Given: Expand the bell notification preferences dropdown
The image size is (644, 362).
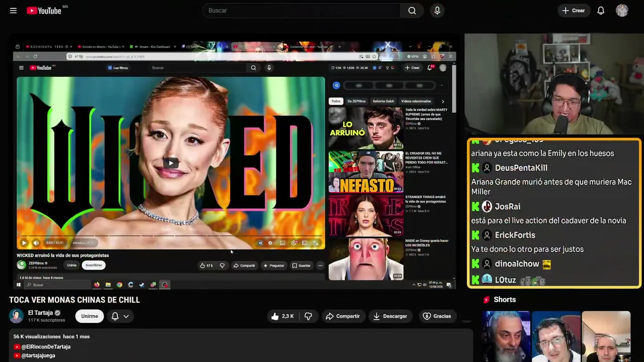Looking at the screenshot, I should pos(120,316).
